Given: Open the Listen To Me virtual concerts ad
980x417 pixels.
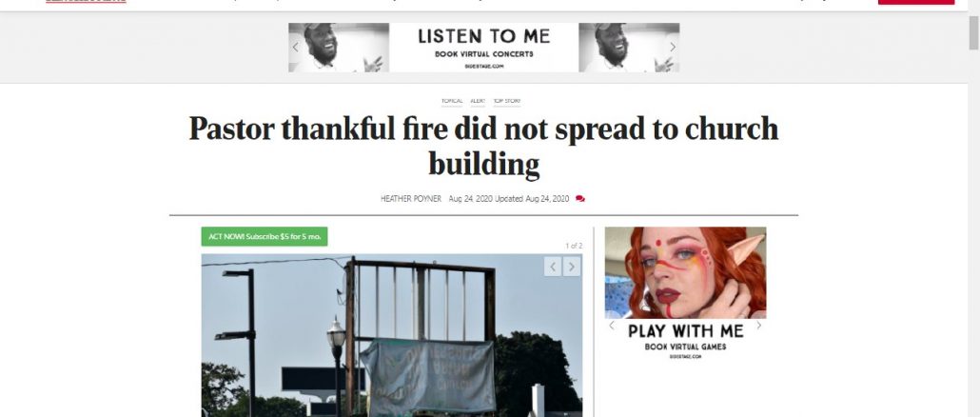Looking at the screenshot, I should [x=483, y=48].
